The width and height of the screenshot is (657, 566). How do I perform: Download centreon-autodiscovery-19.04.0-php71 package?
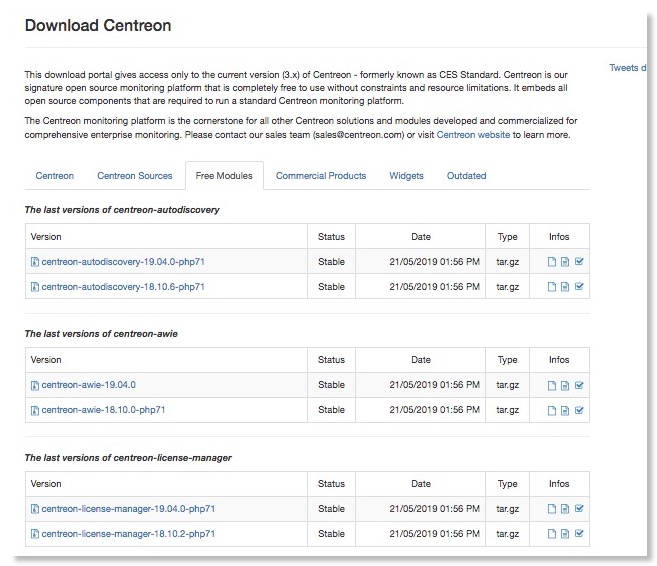pos(123,262)
